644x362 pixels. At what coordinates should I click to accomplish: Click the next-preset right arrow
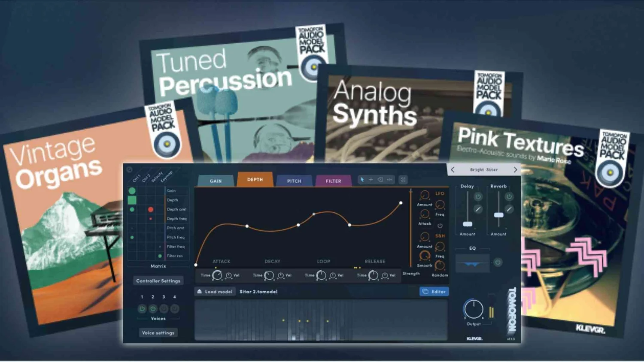516,169
